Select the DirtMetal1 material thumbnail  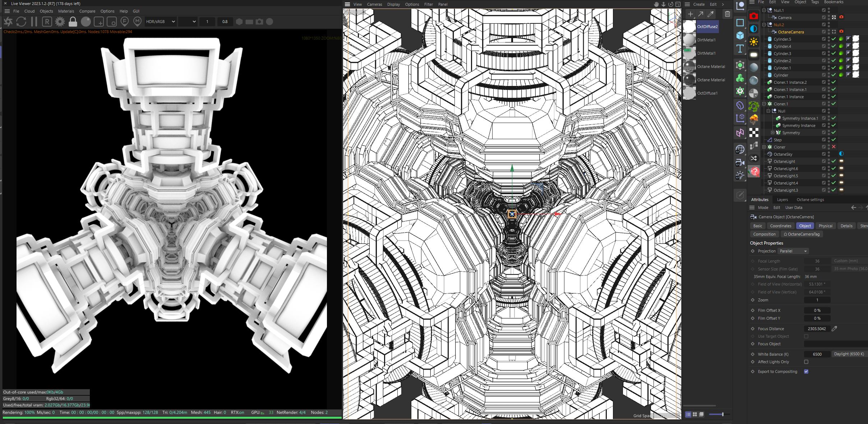[x=689, y=40]
